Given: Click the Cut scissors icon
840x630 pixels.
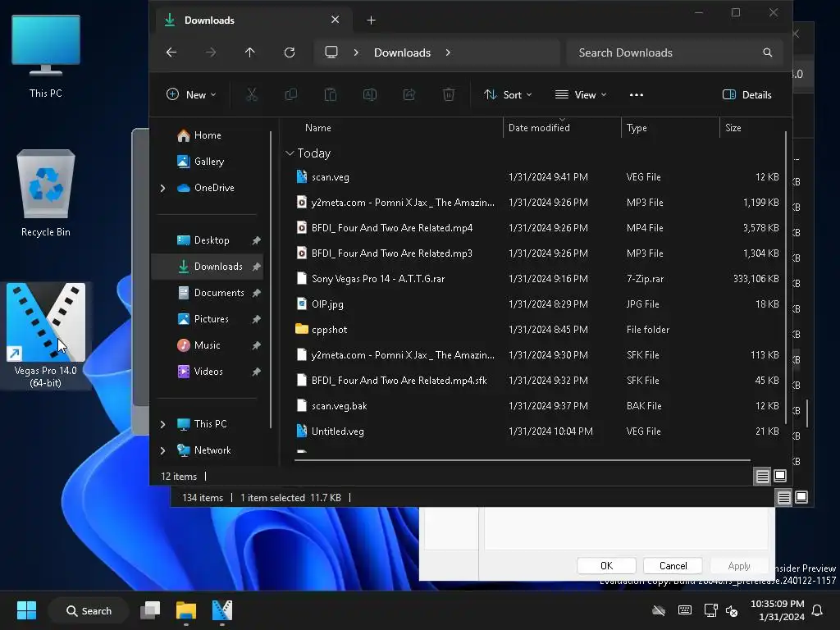Looking at the screenshot, I should [x=252, y=95].
